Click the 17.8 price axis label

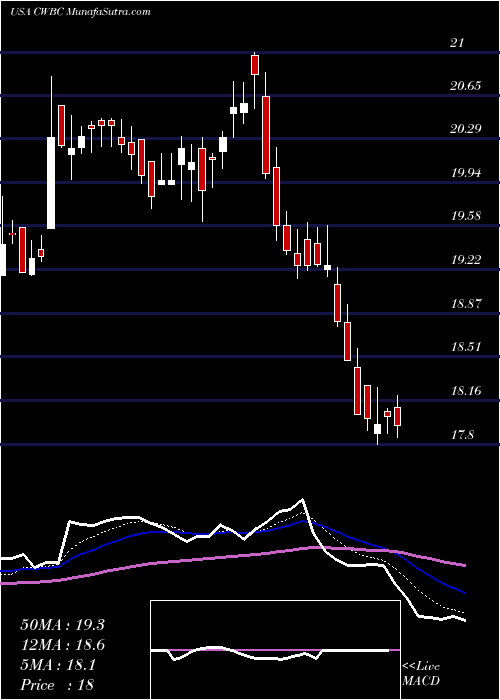coord(462,434)
